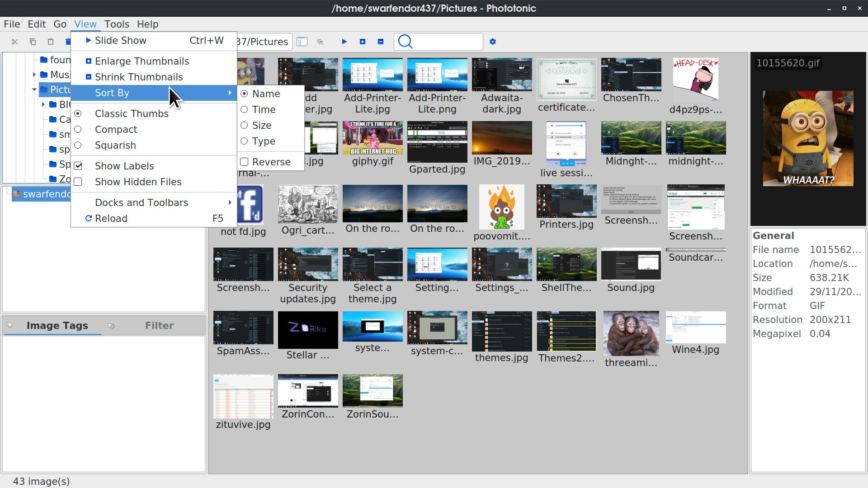This screenshot has height=488, width=868.
Task: Click the file list toggle icon beside path
Action: point(302,42)
